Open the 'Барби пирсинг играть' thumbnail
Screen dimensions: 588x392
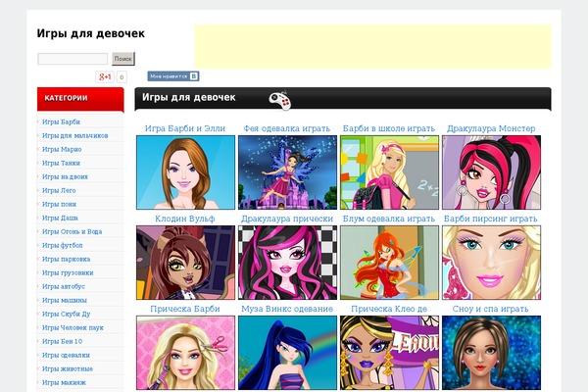pyautogui.click(x=492, y=263)
